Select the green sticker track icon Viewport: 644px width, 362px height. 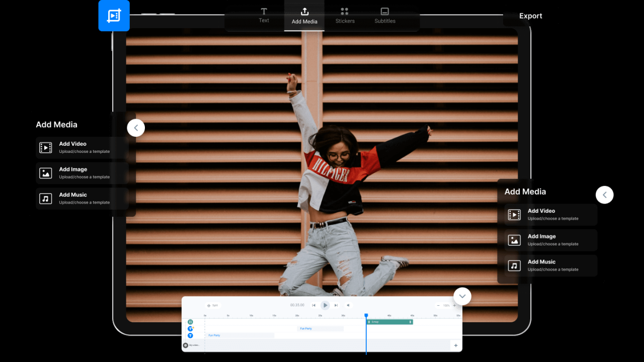(190, 322)
